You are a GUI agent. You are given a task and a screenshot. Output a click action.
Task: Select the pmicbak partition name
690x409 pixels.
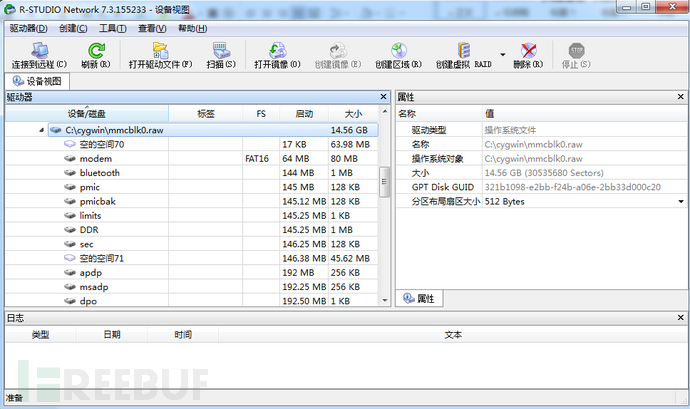tap(98, 201)
